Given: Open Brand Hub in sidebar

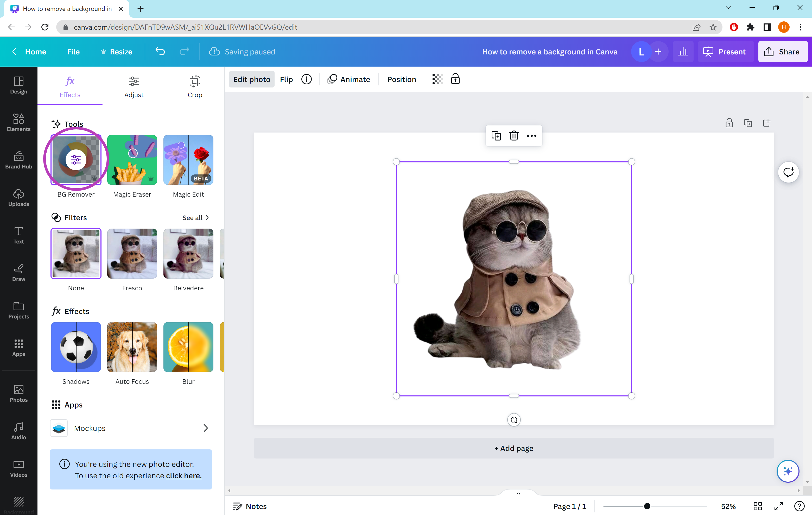Looking at the screenshot, I should pos(18,160).
